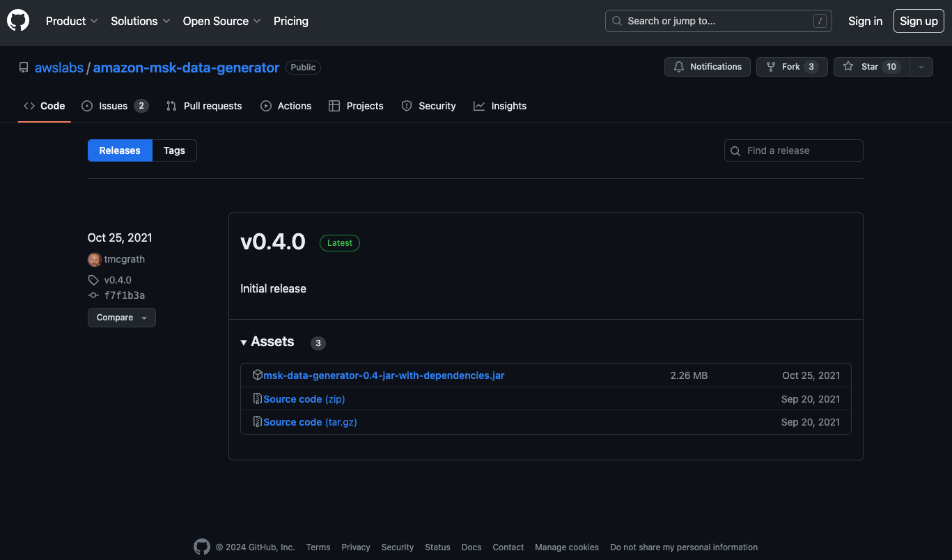Click the Find a release search field

pyautogui.click(x=793, y=150)
